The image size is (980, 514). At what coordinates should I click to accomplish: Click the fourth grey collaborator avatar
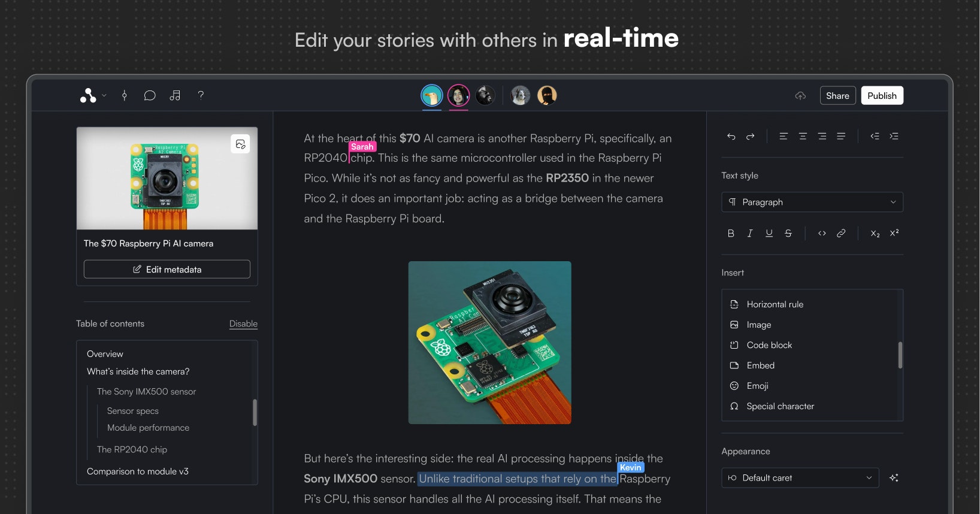pos(521,95)
